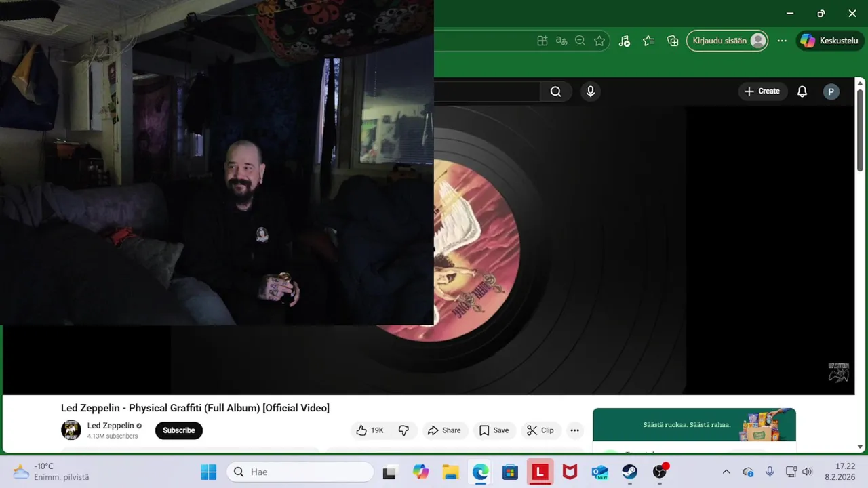Add page to favorites star
868x488 pixels.
click(x=599, y=41)
